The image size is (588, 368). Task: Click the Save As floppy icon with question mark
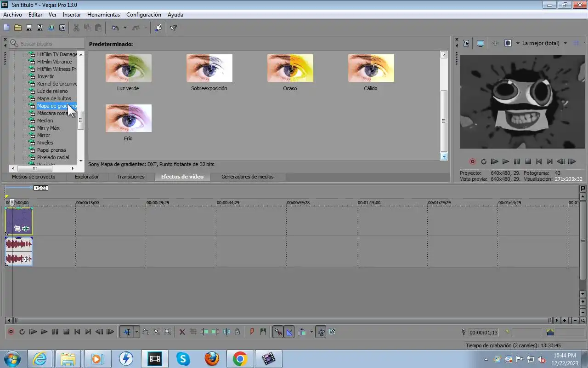(40, 28)
